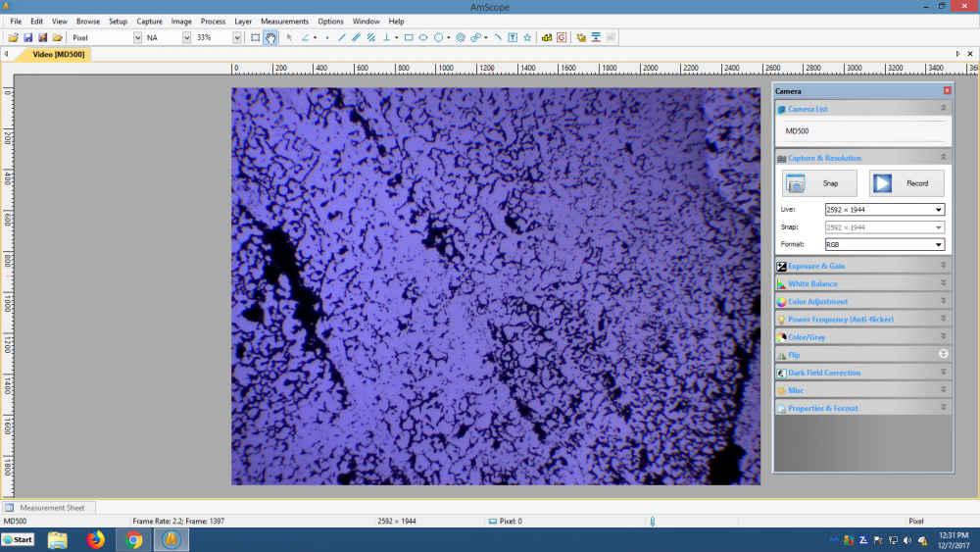The height and width of the screenshot is (552, 980).
Task: Switch to the Measurement Sheet tab
Action: pos(51,508)
